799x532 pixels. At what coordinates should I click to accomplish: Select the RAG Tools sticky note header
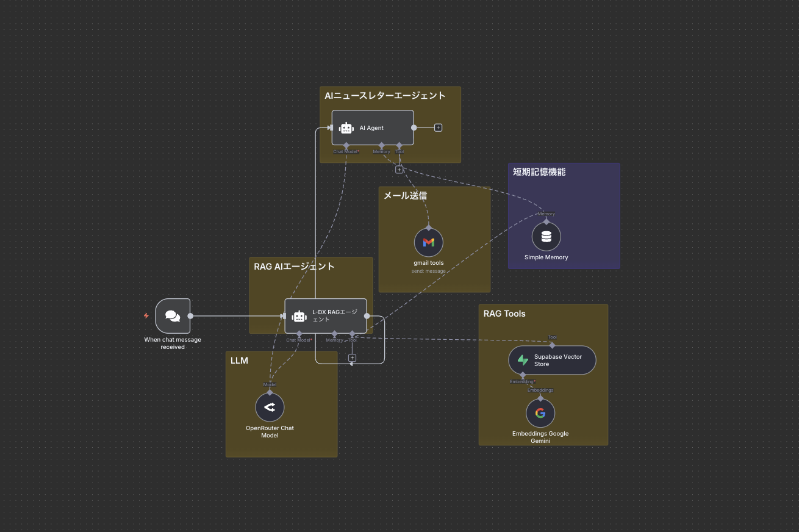click(504, 314)
